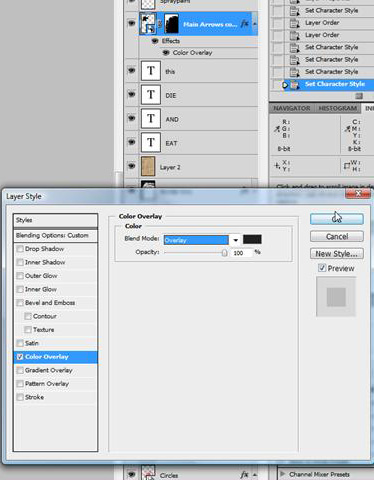Enable the Outer Glow checkbox
The image size is (374, 480).
(20, 276)
